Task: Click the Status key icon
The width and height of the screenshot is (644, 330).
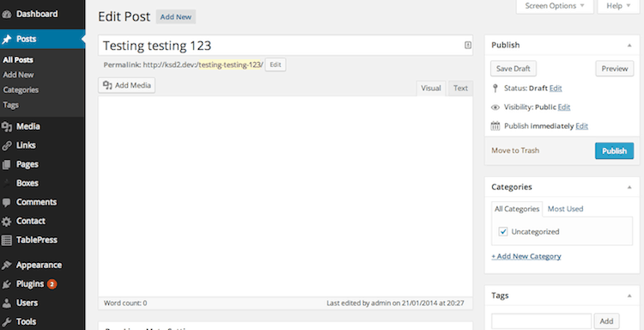Action: coord(495,89)
